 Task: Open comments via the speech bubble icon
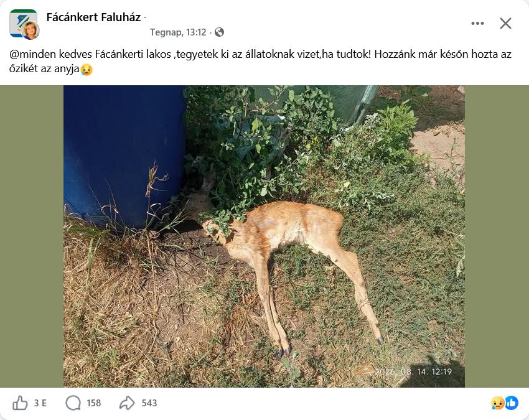pyautogui.click(x=73, y=403)
